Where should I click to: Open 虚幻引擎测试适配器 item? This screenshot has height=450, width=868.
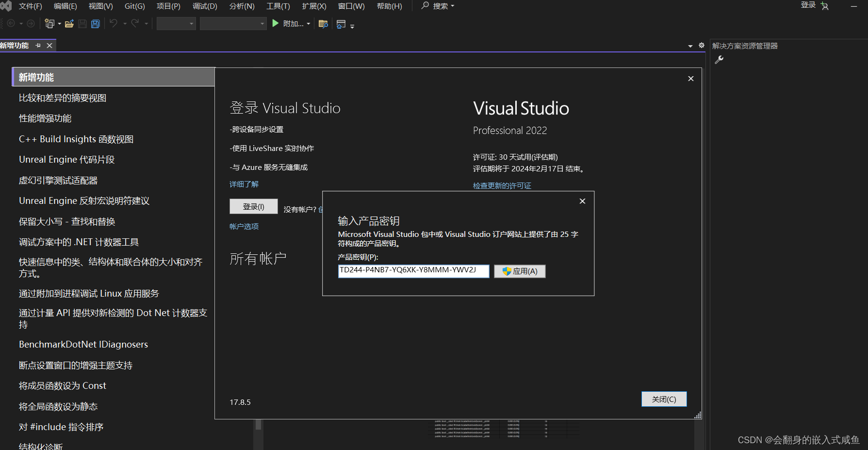tap(58, 180)
